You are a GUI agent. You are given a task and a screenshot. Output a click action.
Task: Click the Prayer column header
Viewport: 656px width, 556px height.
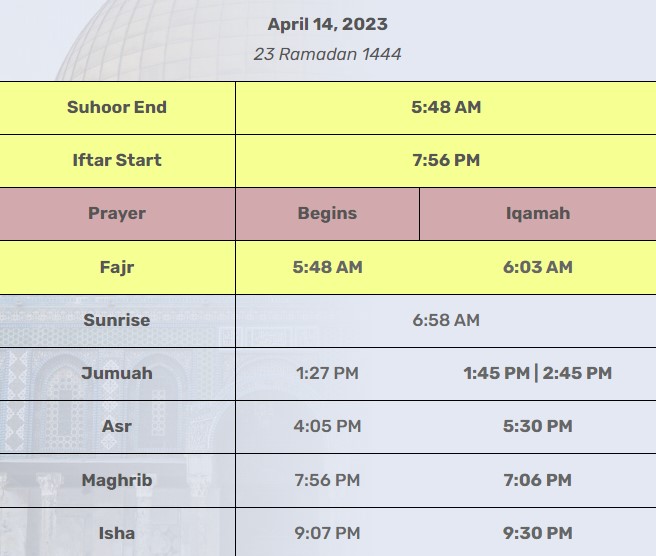pyautogui.click(x=117, y=214)
